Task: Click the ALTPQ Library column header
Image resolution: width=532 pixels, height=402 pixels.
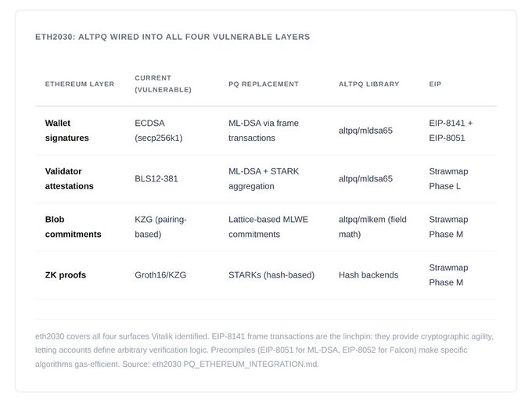Action: 368,84
